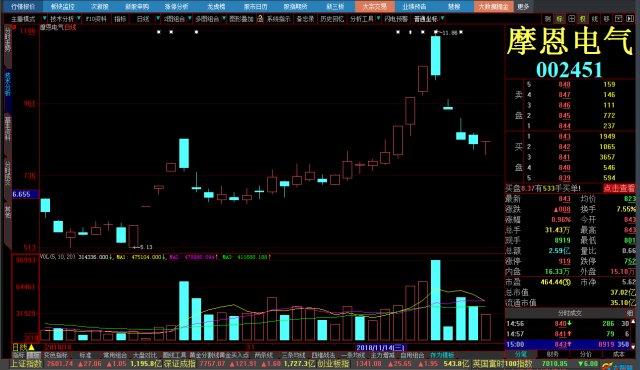
Task: Click the red 点击查看 button
Action: (x=619, y=188)
